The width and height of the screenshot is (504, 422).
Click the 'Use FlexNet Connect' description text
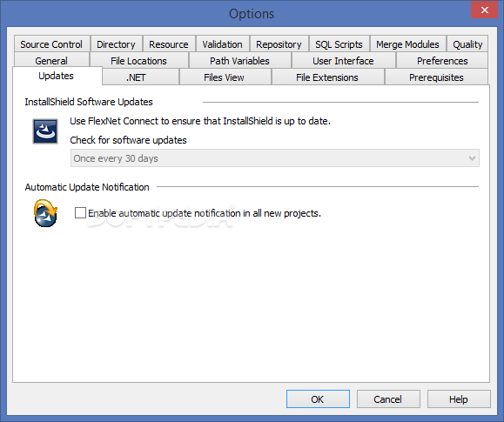(x=200, y=121)
